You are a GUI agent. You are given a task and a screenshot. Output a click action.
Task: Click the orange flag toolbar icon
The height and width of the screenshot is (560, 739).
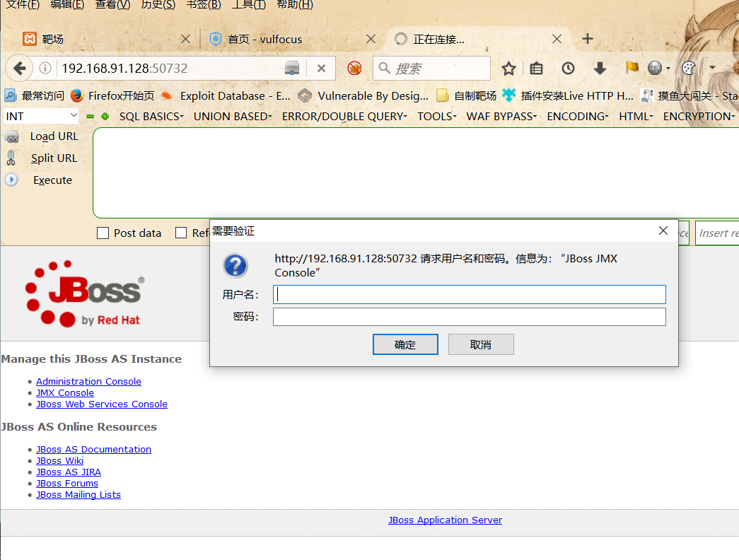point(632,68)
